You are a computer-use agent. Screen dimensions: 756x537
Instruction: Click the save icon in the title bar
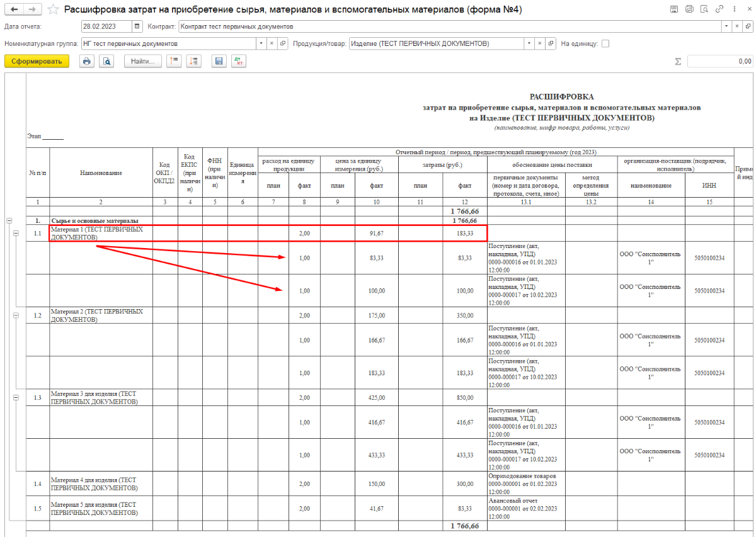pyautogui.click(x=674, y=9)
